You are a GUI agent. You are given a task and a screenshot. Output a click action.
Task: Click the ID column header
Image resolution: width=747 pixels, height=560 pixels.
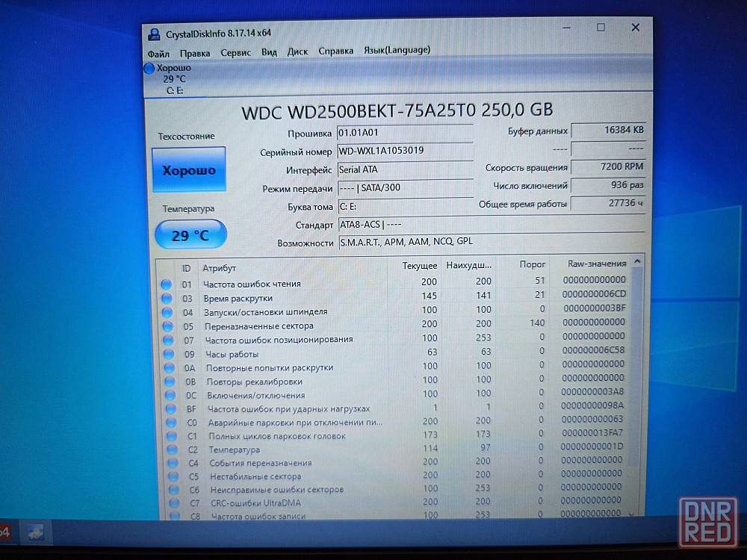186,269
